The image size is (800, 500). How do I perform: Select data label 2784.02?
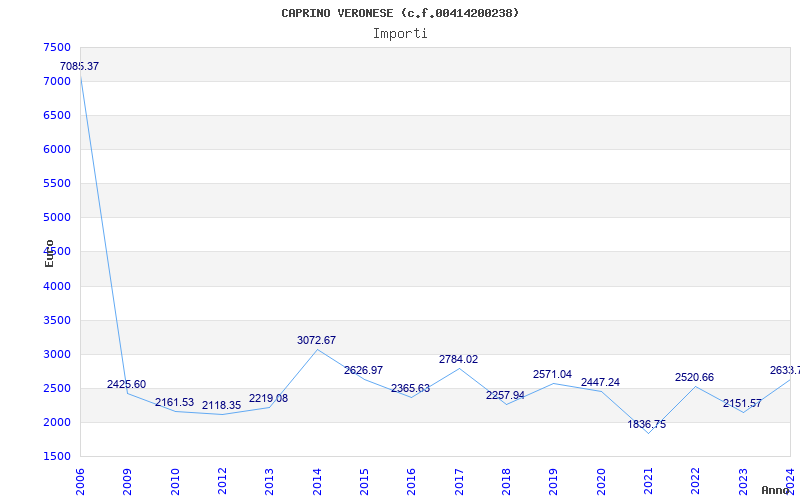click(458, 359)
